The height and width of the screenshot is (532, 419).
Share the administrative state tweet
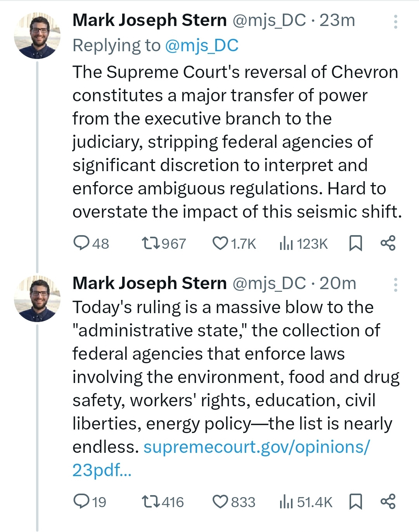pos(388,501)
